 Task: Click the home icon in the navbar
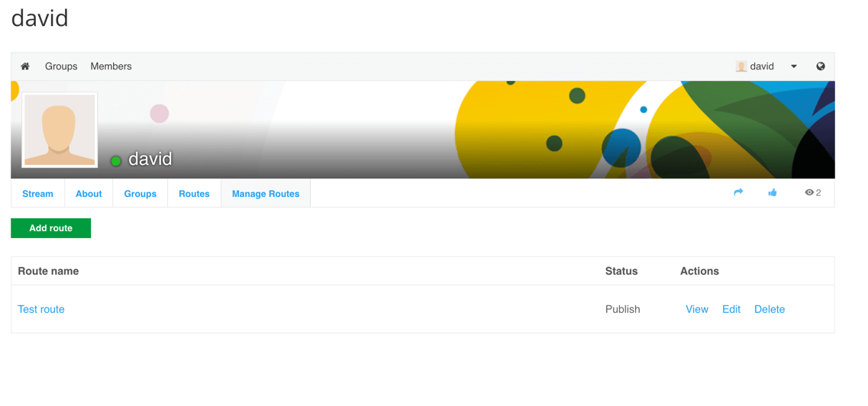pyautogui.click(x=25, y=66)
